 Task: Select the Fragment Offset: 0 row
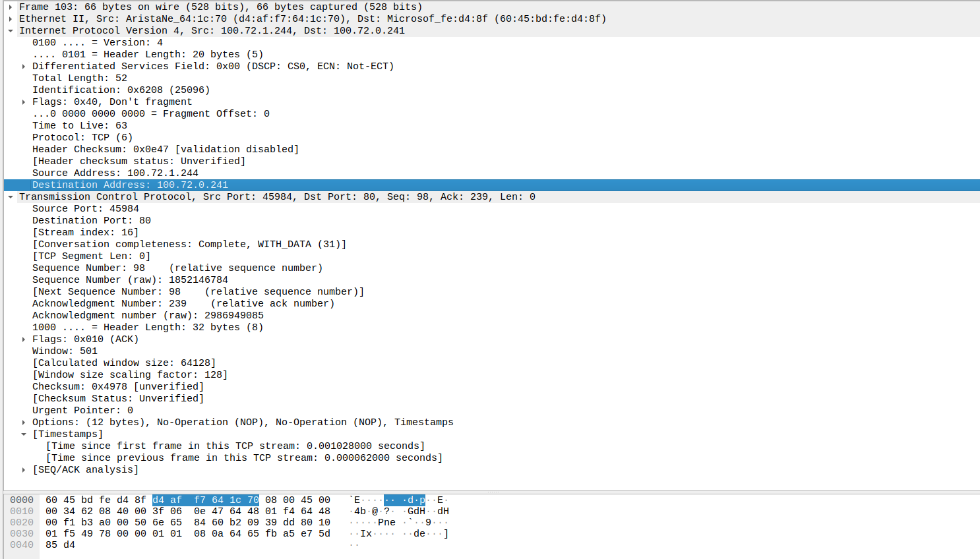pos(492,113)
